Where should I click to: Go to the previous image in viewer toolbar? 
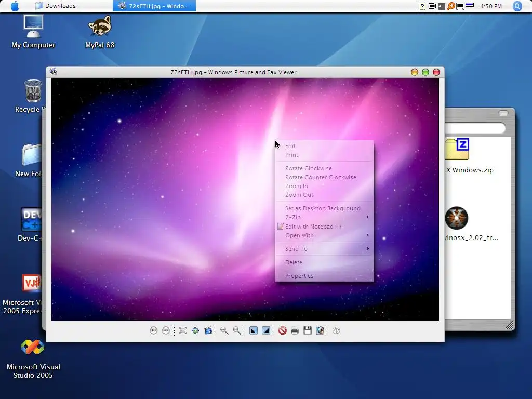tap(154, 330)
